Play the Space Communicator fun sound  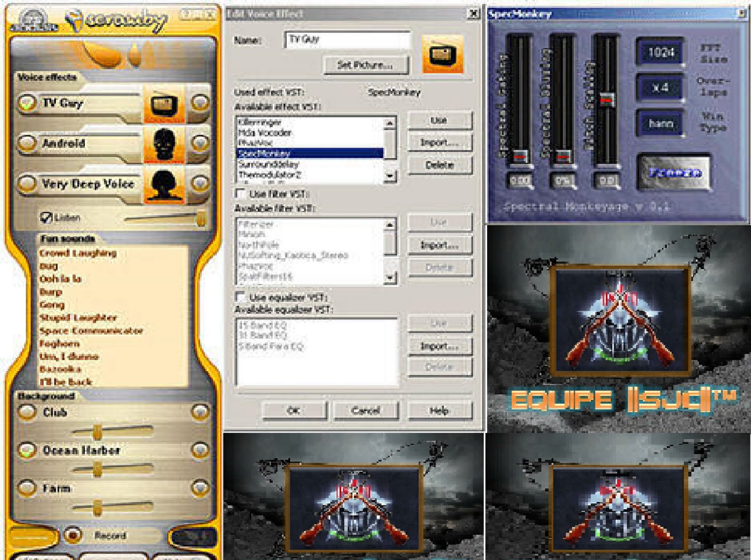click(x=91, y=331)
